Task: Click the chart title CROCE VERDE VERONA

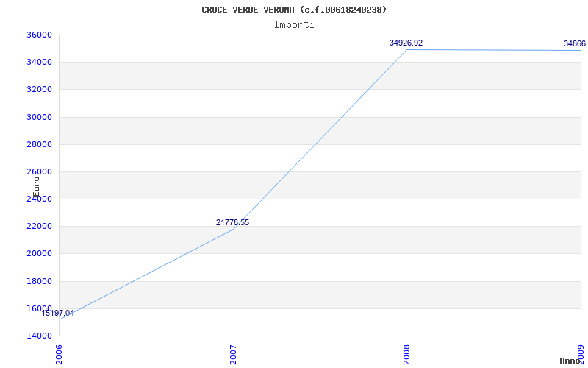Action: [x=294, y=10]
